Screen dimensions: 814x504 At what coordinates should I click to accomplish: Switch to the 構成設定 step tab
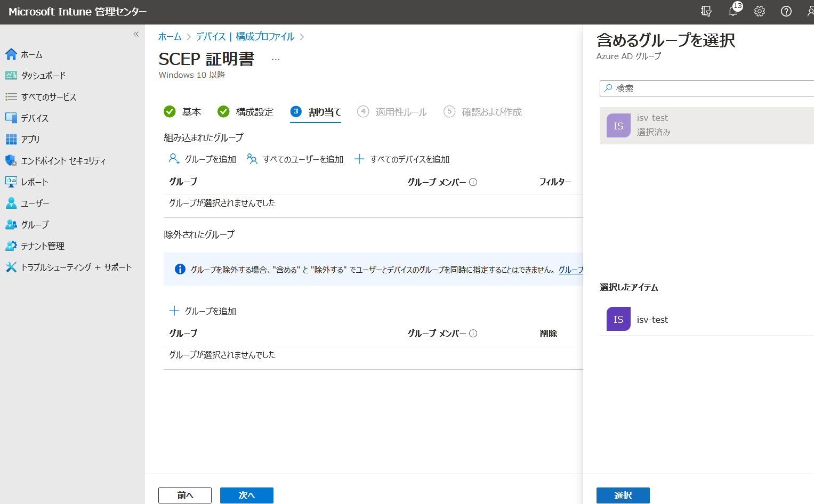point(246,112)
